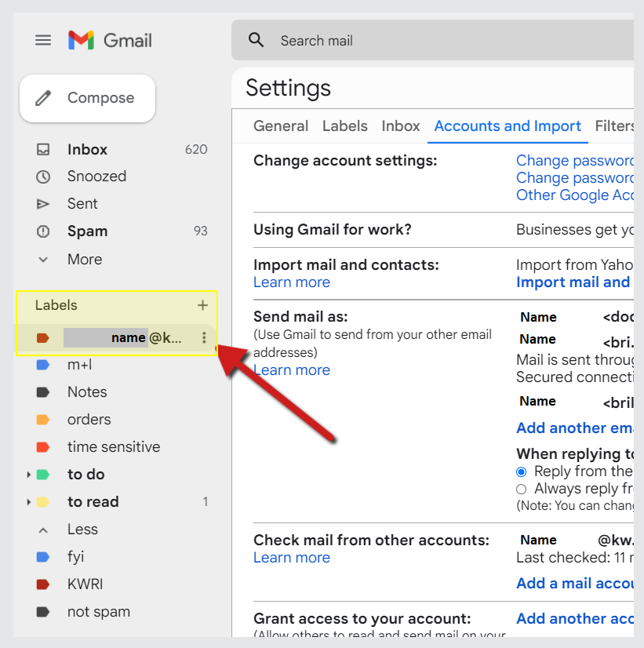Select Reply from the same address radio
644x648 pixels.
(x=522, y=471)
